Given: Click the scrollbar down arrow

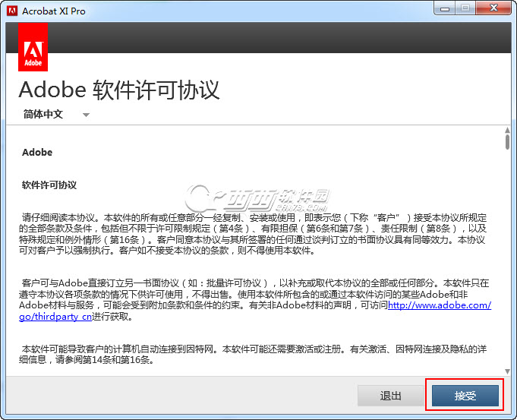Looking at the screenshot, I should pos(507,371).
